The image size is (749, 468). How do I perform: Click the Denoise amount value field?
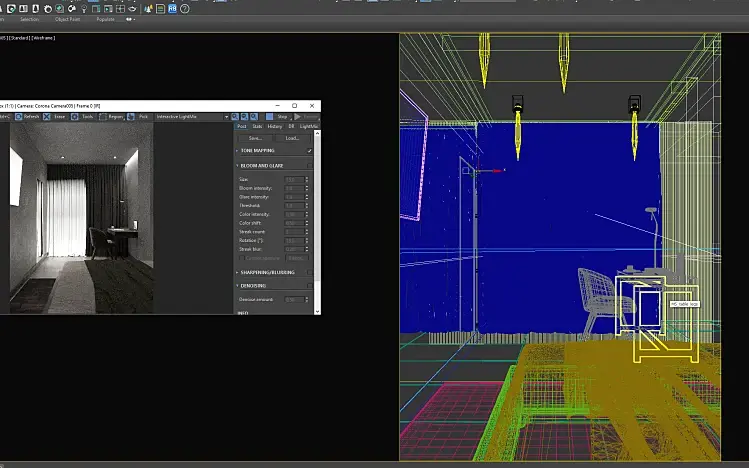point(293,299)
